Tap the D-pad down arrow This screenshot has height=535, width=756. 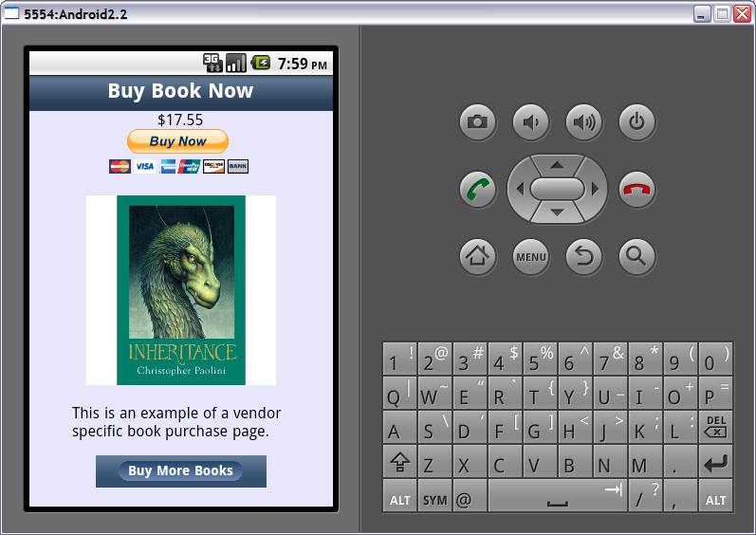558,212
